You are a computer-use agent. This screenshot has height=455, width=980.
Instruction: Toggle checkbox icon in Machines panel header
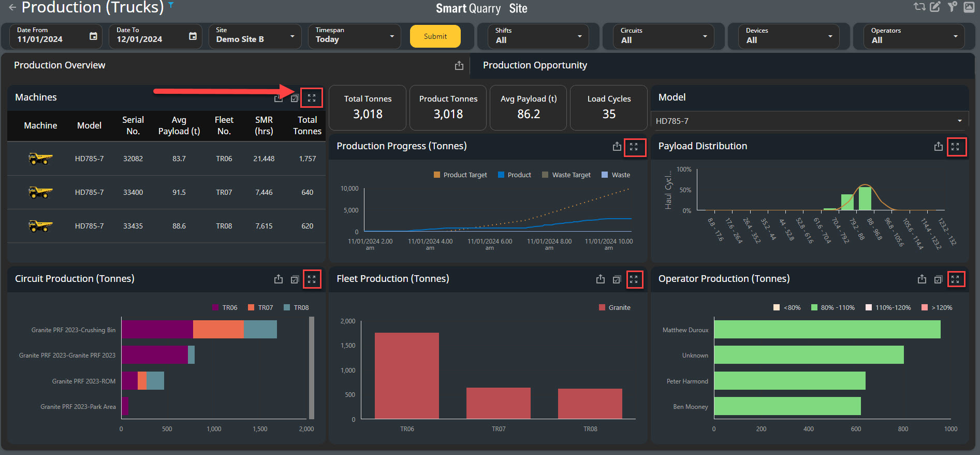tap(295, 98)
